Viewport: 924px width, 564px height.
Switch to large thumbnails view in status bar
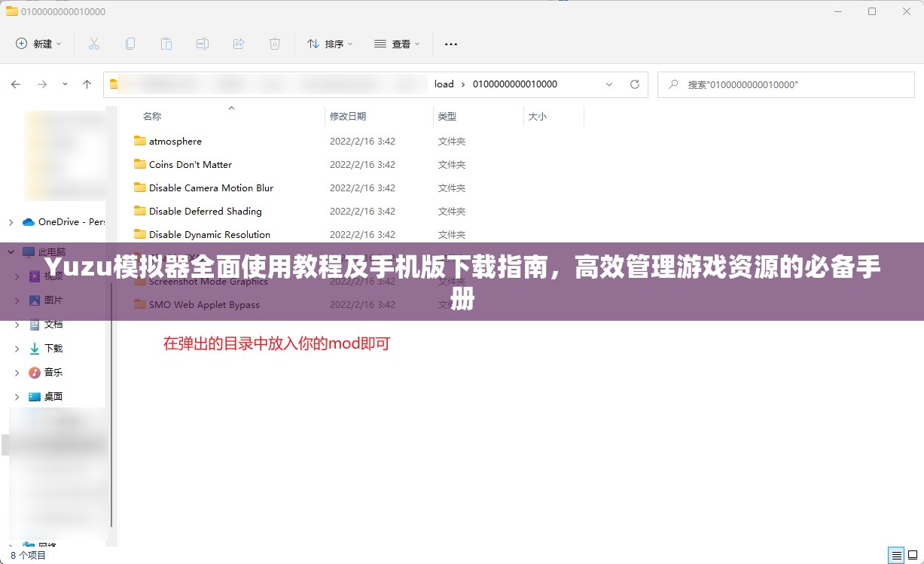911,556
